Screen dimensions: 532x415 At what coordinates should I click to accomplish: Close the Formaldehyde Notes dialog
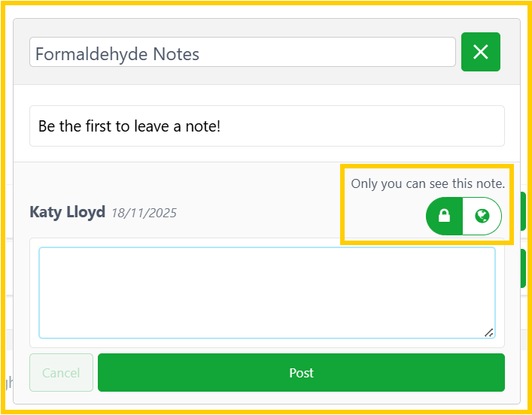480,52
